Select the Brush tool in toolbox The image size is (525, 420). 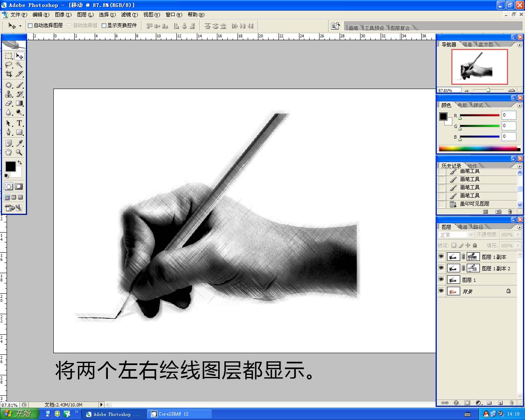(19, 85)
